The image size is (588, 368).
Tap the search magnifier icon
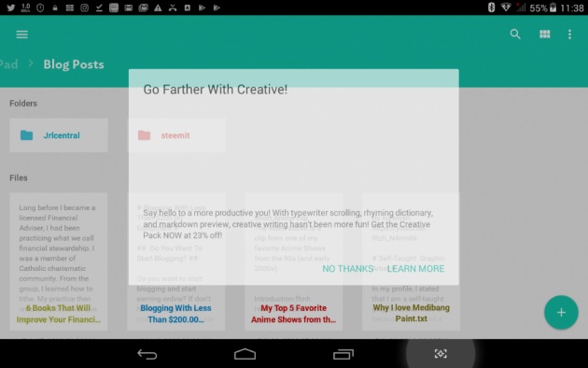click(x=515, y=35)
